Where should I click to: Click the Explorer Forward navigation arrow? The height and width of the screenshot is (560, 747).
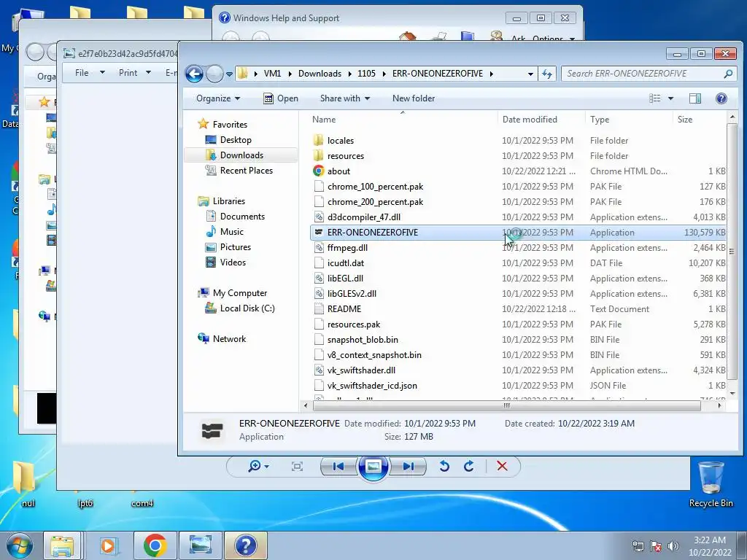point(214,74)
